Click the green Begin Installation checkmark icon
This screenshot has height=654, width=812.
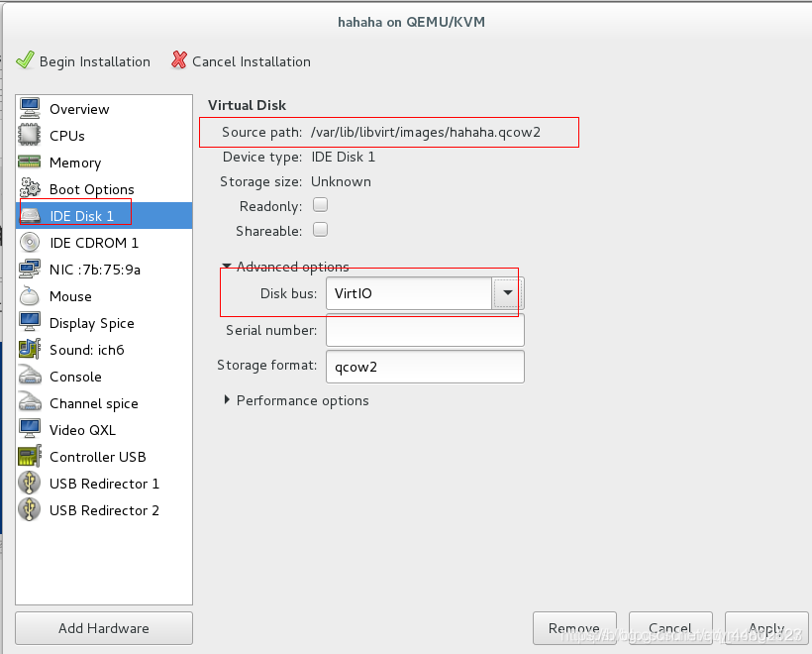coord(25,60)
